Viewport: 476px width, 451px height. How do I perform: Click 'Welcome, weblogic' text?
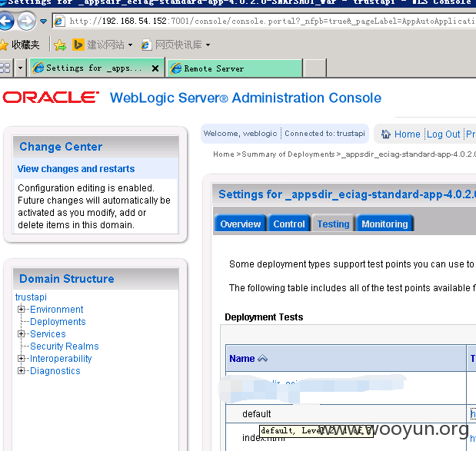point(240,134)
